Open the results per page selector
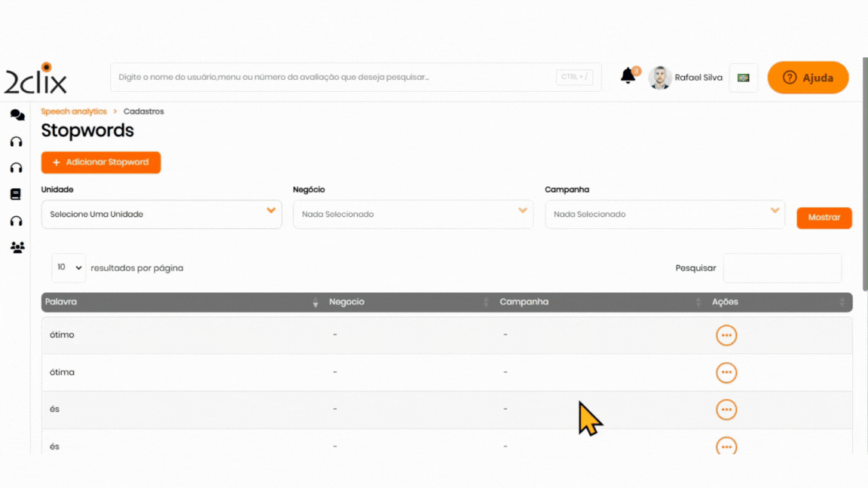868x488 pixels. click(69, 268)
